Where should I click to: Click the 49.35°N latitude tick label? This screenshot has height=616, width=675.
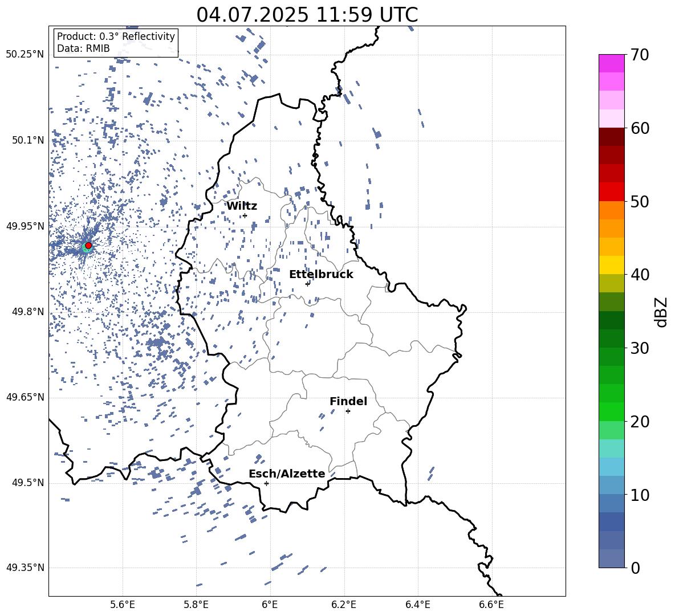click(25, 568)
